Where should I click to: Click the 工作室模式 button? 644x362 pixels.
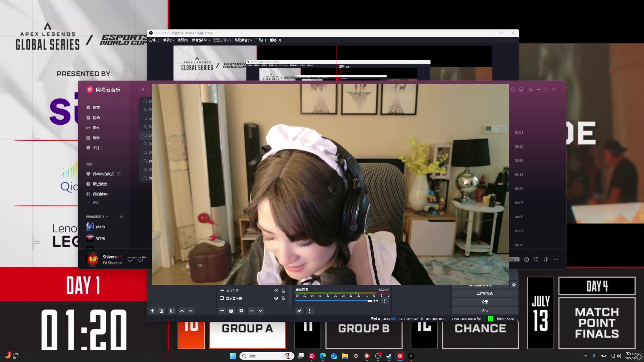pos(484,294)
